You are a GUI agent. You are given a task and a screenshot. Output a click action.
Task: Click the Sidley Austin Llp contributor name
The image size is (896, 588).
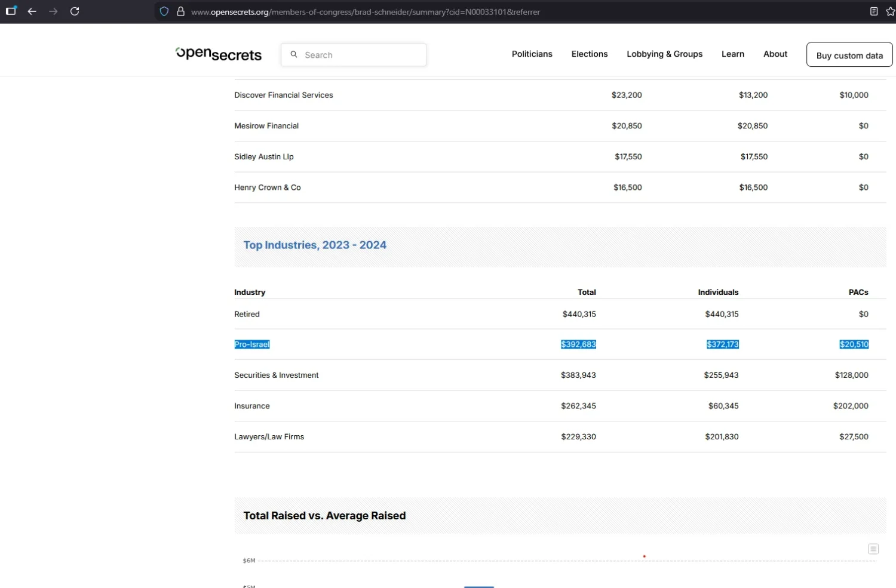tap(264, 156)
